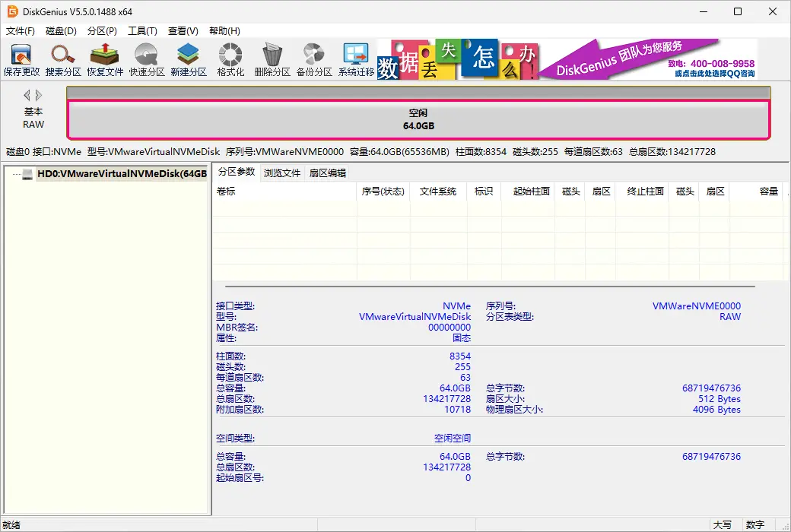Screen dimensions: 791x532
Task: Click the 物理扇区大小 value 4096 Bytes
Action: (716, 410)
